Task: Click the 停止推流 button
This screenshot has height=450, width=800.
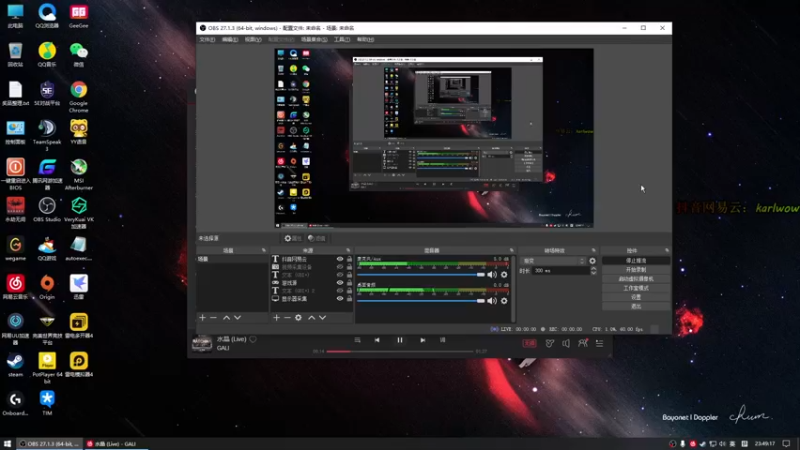Action: pos(636,261)
